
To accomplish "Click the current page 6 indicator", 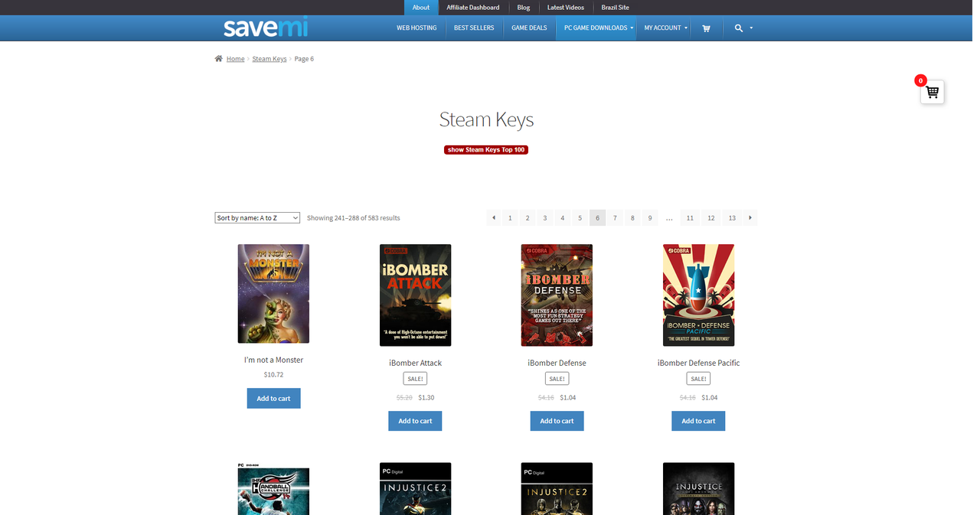I will 597,218.
